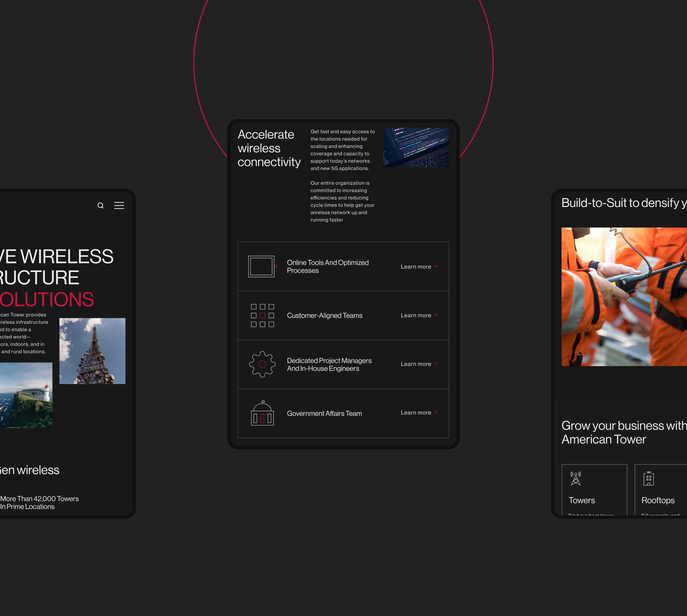The height and width of the screenshot is (616, 687).
Task: Open the lighthouse coastline photo
Action: (x=26, y=395)
